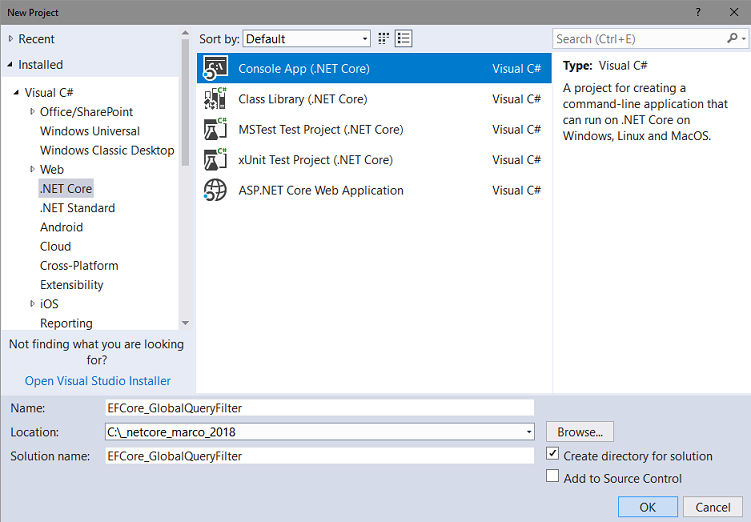The width and height of the screenshot is (751, 522).
Task: Expand the Web node
Action: (x=32, y=169)
